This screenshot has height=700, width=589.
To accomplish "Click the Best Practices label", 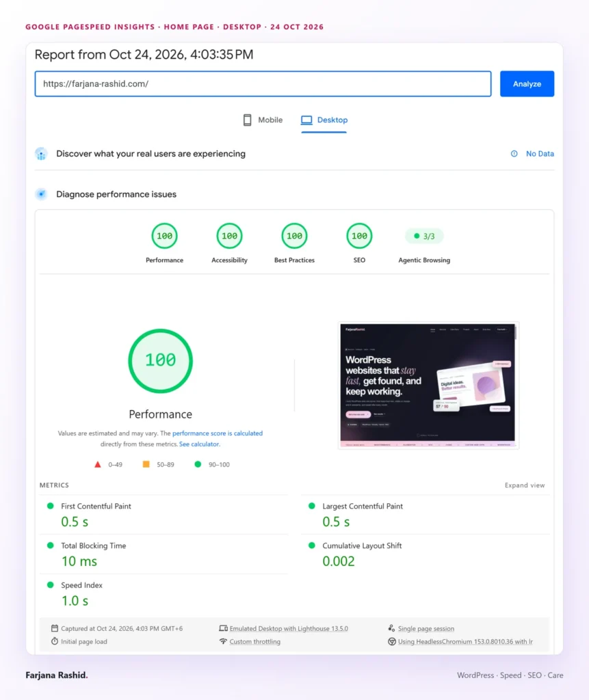I will pyautogui.click(x=294, y=260).
